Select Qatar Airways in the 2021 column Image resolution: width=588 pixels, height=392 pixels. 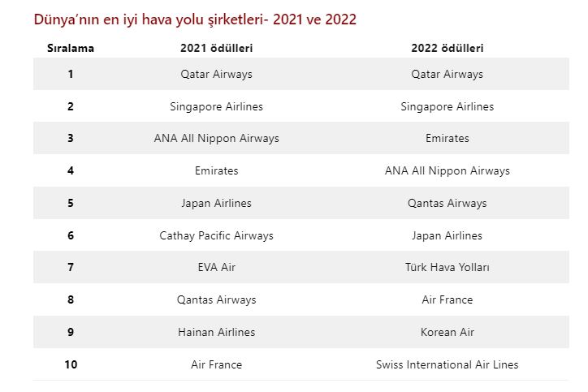[x=216, y=74]
